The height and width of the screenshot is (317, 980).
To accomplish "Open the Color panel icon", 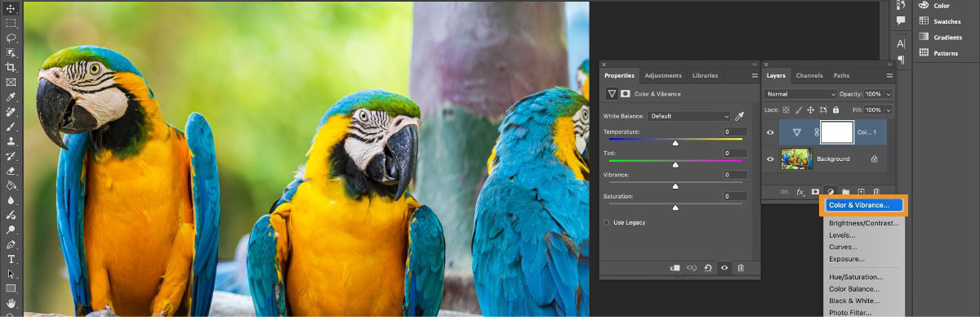I will pyautogui.click(x=924, y=6).
